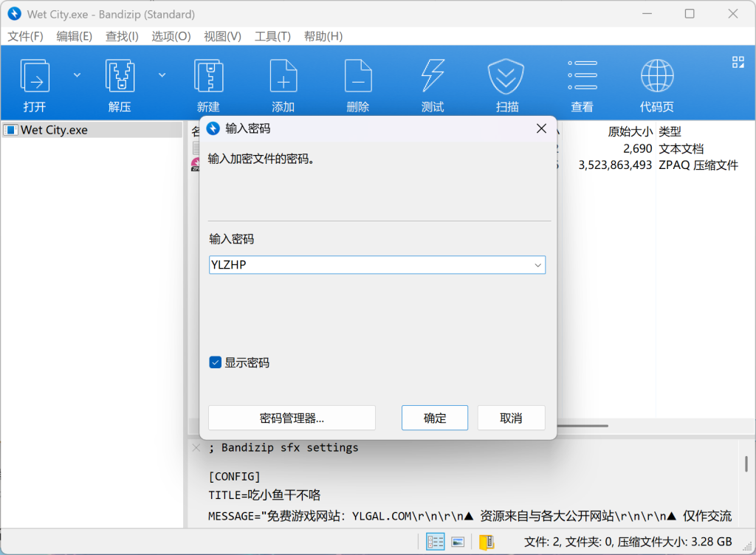Expand the password history dropdown arrow

pyautogui.click(x=537, y=265)
